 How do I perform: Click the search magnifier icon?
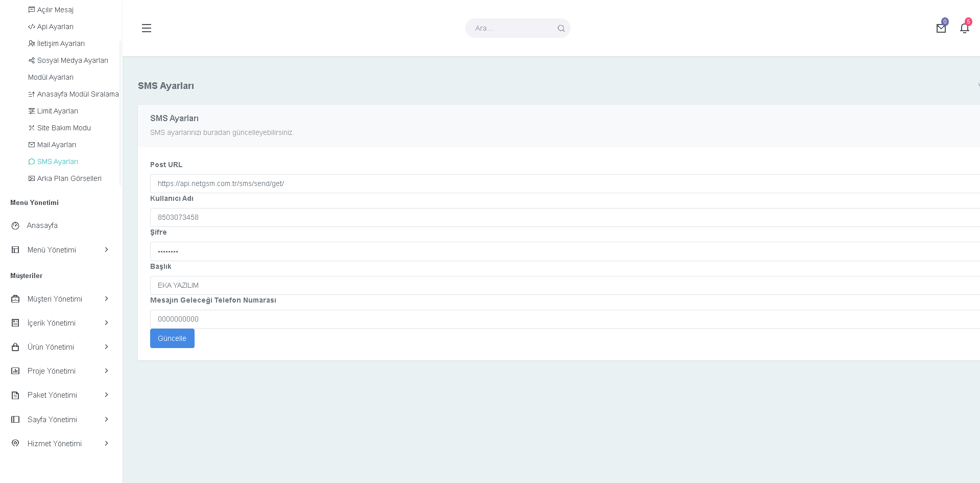click(561, 28)
